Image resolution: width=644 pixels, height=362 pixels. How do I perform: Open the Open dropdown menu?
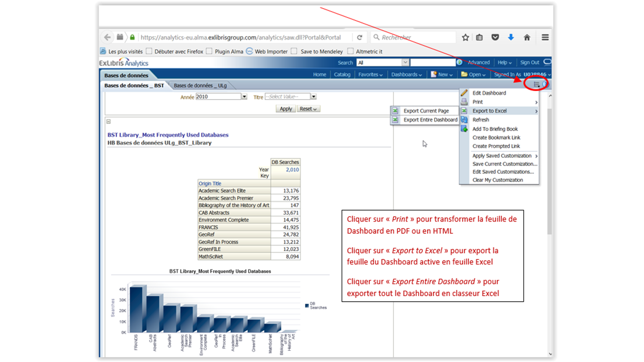473,74
